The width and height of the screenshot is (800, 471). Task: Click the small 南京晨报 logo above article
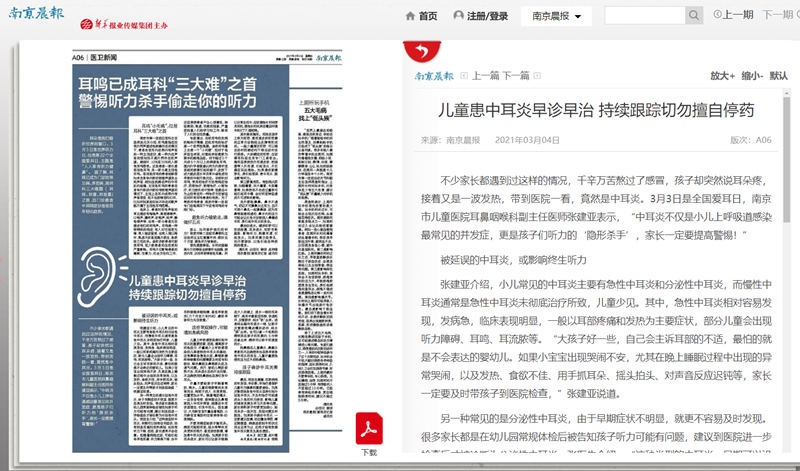click(x=434, y=76)
